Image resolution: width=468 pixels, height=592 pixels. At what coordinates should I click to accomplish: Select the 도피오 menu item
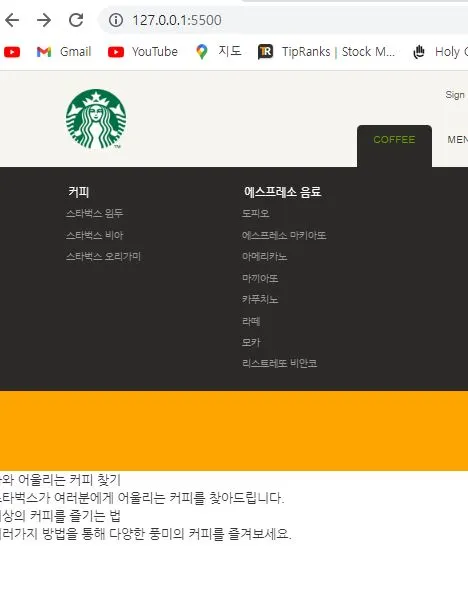click(256, 214)
